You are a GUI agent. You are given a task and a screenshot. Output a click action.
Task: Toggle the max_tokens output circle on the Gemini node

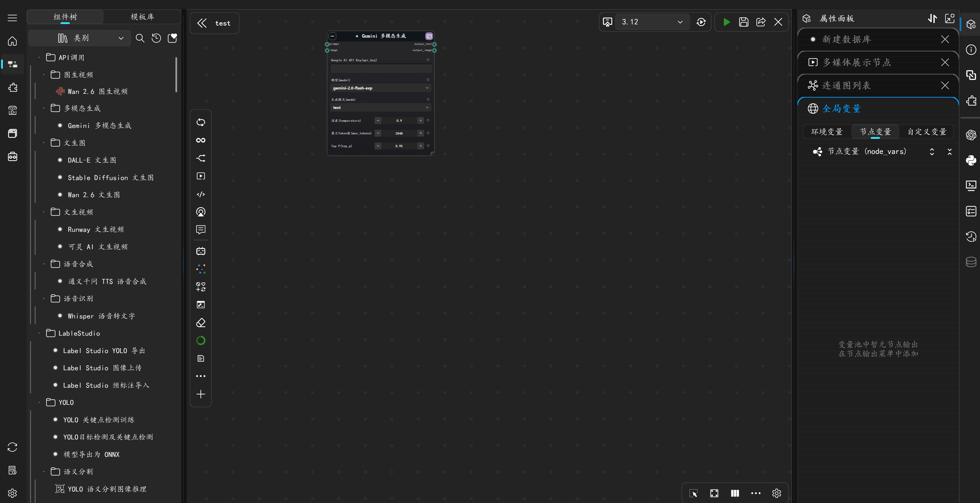tap(428, 133)
